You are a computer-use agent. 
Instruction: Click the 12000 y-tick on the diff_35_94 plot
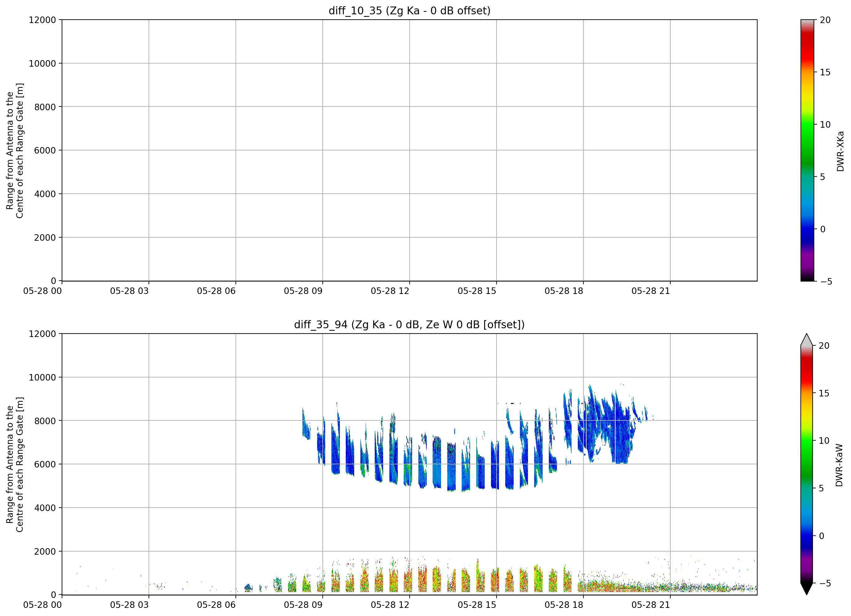(x=42, y=334)
